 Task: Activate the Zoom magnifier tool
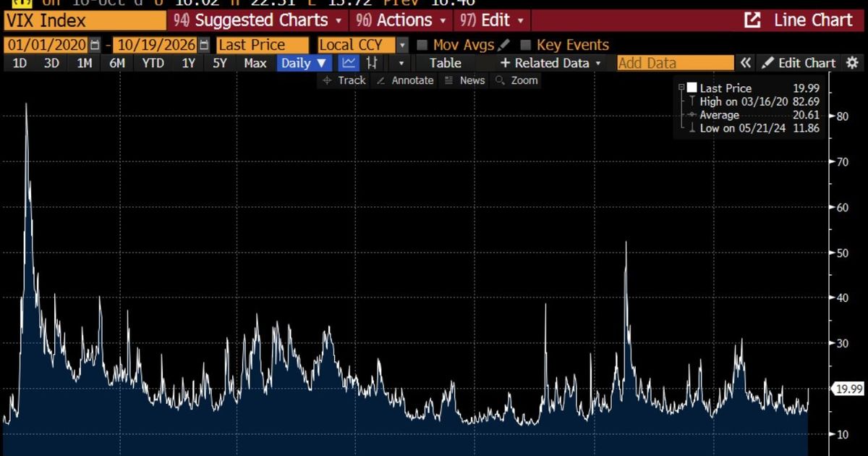pyautogui.click(x=517, y=80)
